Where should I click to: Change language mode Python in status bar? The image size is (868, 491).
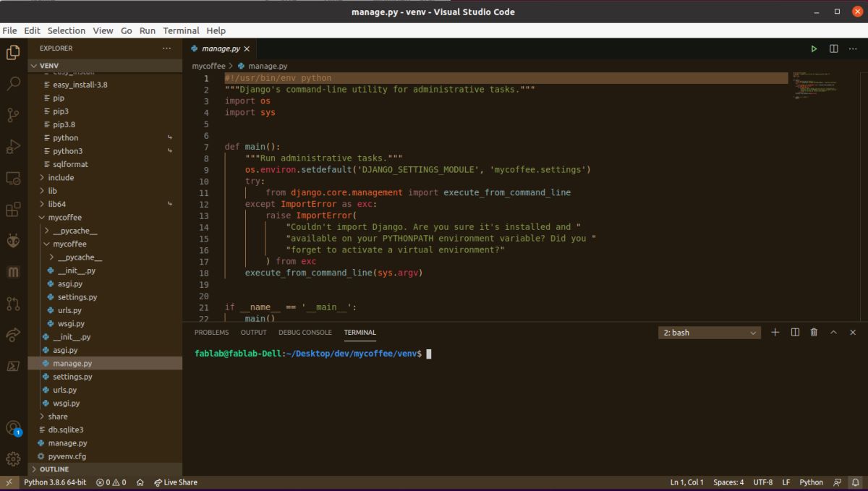coord(811,482)
